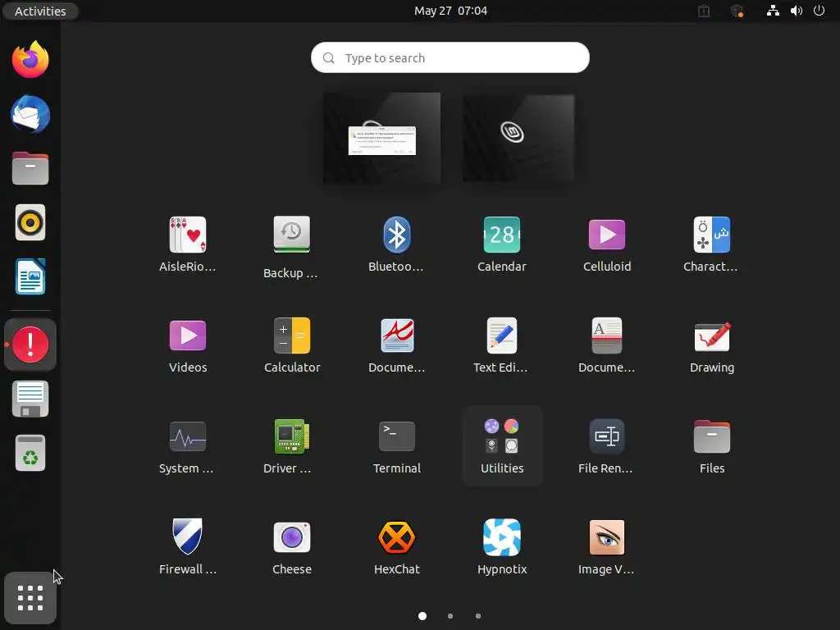Launch Hypnotix TV app

click(x=501, y=547)
